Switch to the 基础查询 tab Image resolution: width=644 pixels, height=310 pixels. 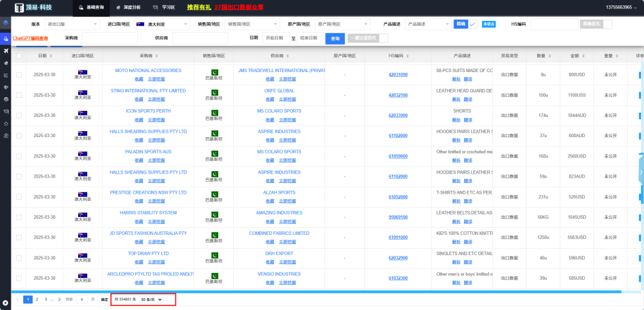click(91, 7)
